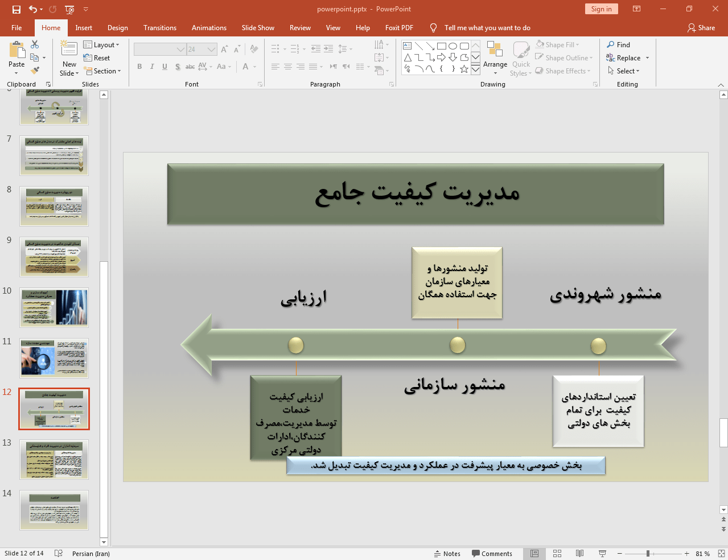Toggle Normal view button
Viewport: 728px width, 560px height.
(534, 554)
